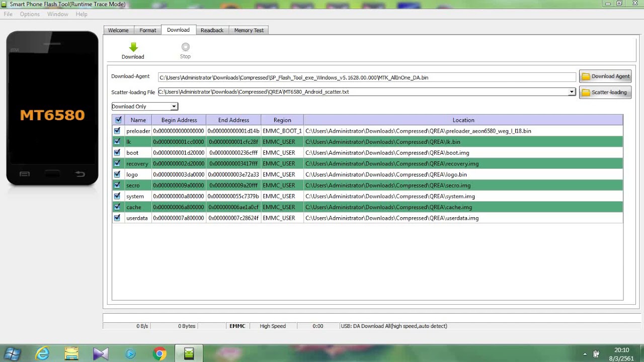Click the recovery.img location cell
644x362 pixels.
(x=463, y=163)
